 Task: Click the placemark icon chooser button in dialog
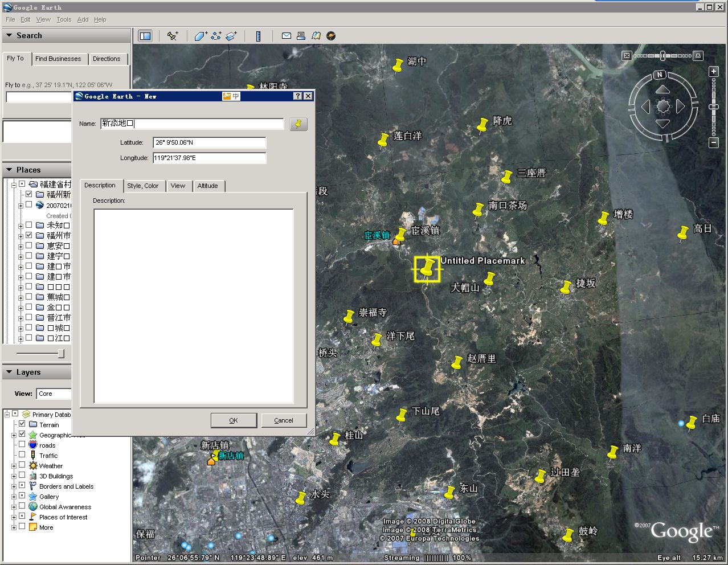(x=298, y=124)
